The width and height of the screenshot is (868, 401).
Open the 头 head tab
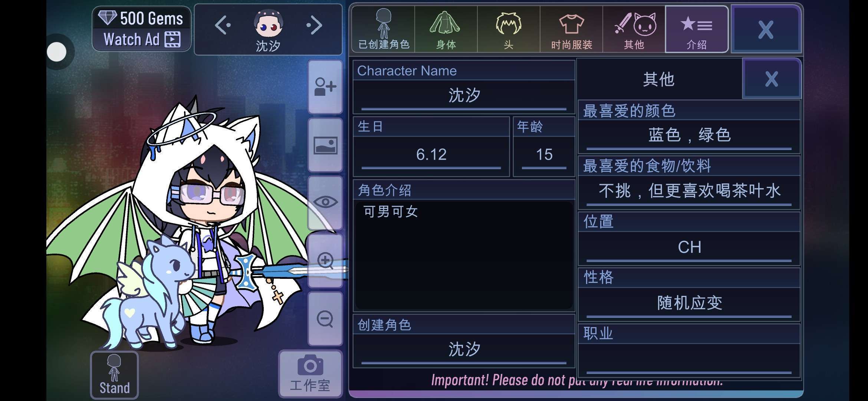tap(509, 29)
